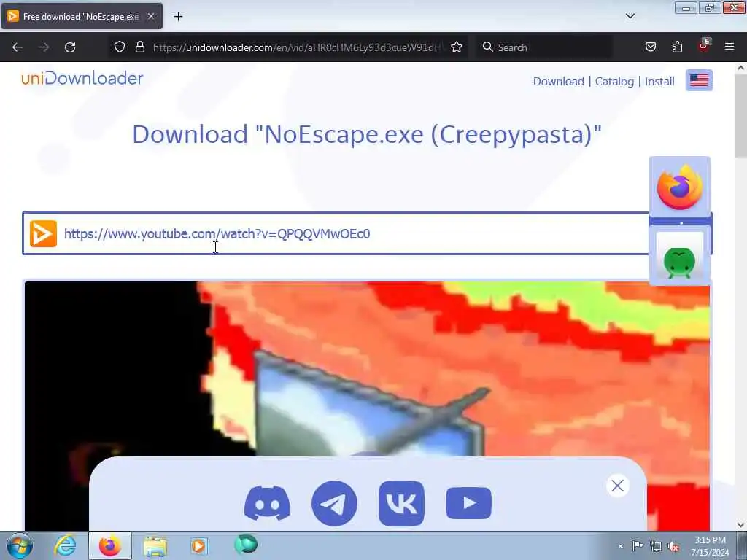Click the NoEscape.exe video thumbnail
The width and height of the screenshot is (747, 560).
tap(367, 369)
